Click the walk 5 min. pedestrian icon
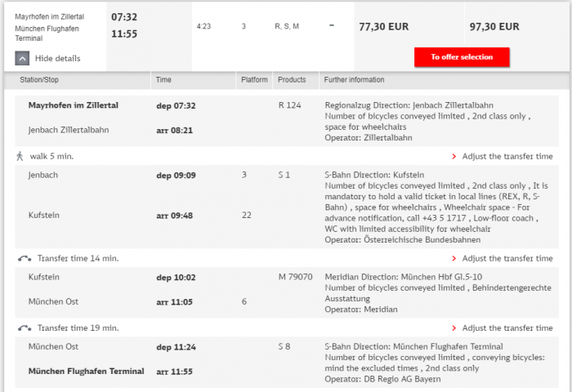 [20, 155]
